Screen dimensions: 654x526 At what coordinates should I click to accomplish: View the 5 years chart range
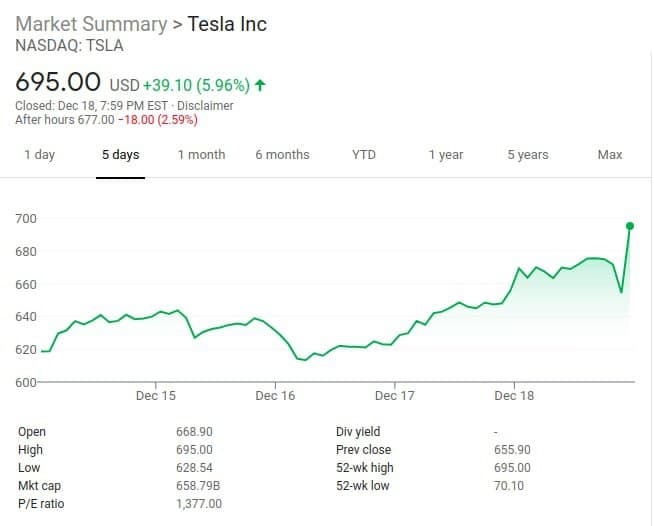coord(528,155)
